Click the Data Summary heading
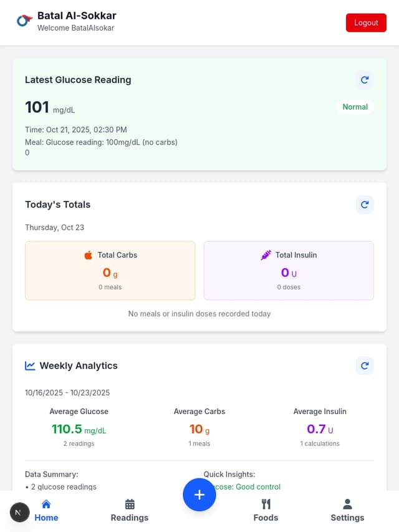 52,475
